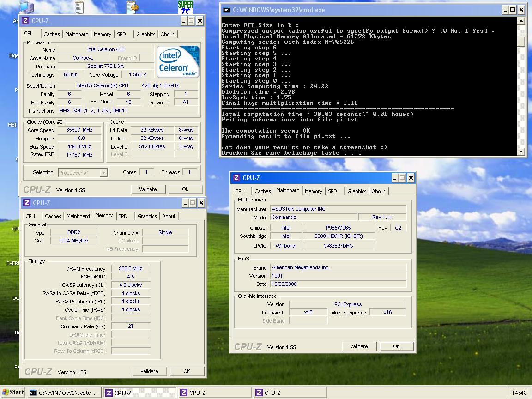Click the cmd.exe title bar icon
This screenshot has height=399, width=532.
(x=226, y=10)
